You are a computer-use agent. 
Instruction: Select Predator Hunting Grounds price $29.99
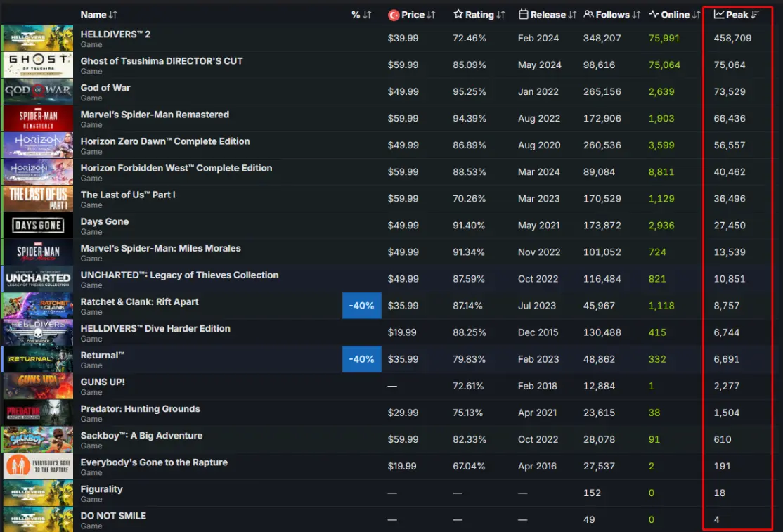403,413
